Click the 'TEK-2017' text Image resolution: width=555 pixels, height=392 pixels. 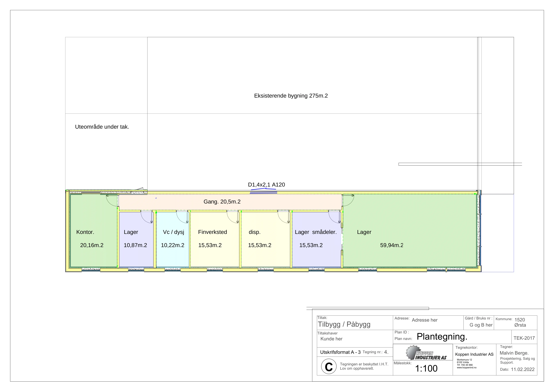tap(524, 338)
